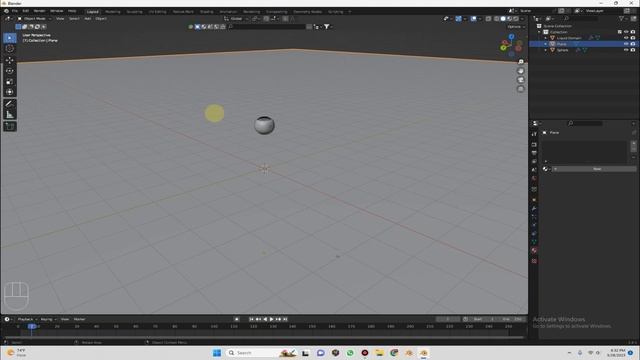Open the World properties tab
This screenshot has height=360, width=640.
pyautogui.click(x=534, y=179)
